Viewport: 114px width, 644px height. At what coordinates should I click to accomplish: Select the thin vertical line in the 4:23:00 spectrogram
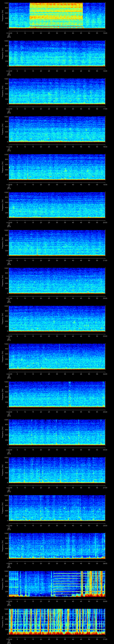59,348
